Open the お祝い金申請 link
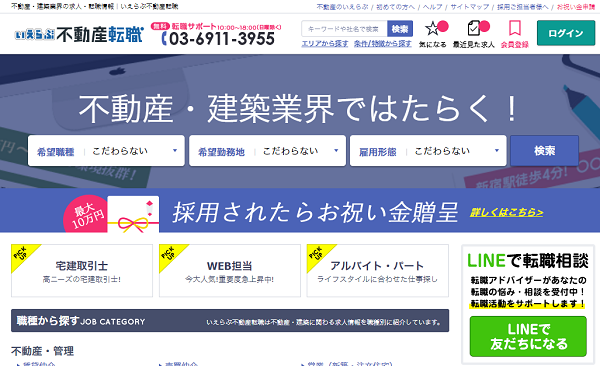 coord(576,7)
